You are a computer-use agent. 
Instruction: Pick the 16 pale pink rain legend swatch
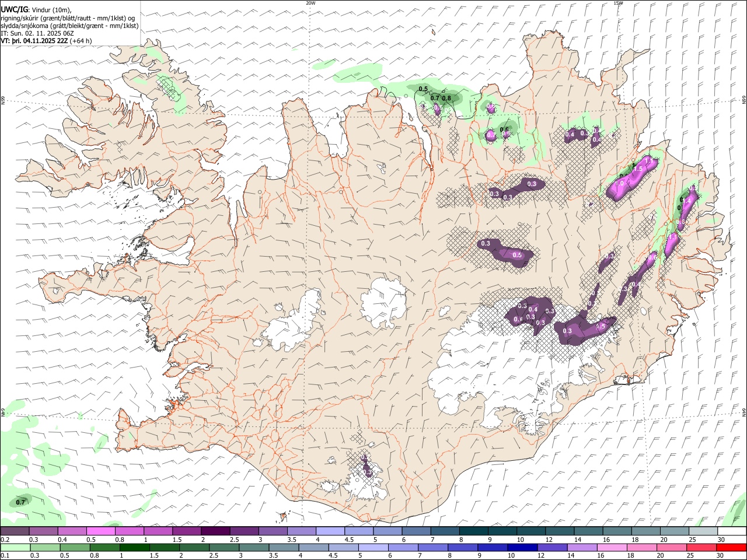tap(612, 547)
